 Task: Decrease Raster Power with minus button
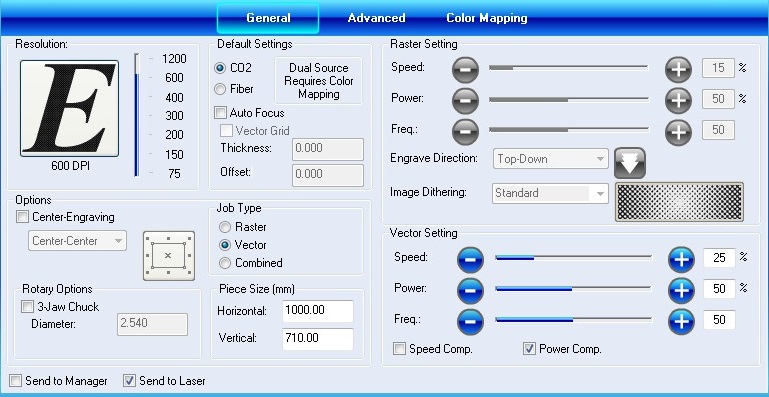pyautogui.click(x=465, y=101)
